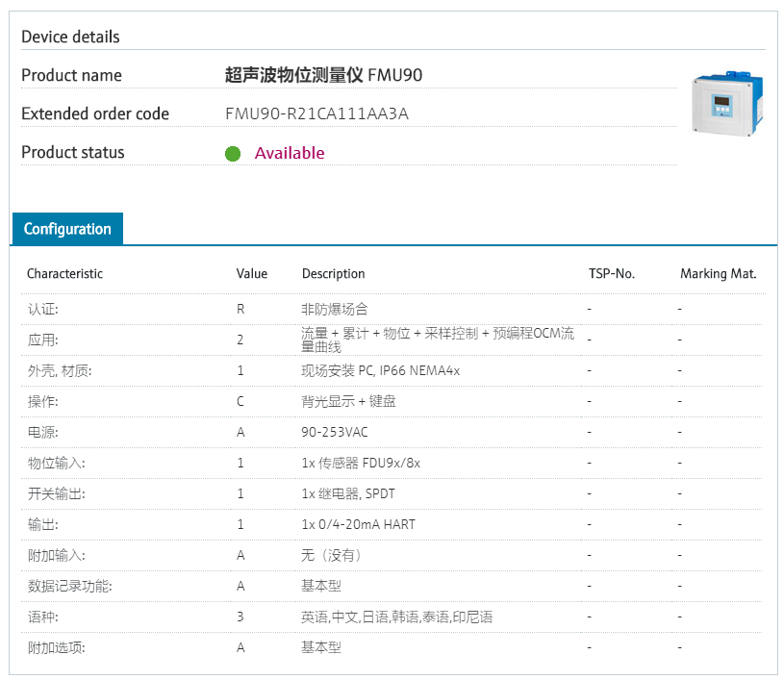Click the TSP-No. column header
This screenshot has width=784, height=680.
pyautogui.click(x=612, y=273)
